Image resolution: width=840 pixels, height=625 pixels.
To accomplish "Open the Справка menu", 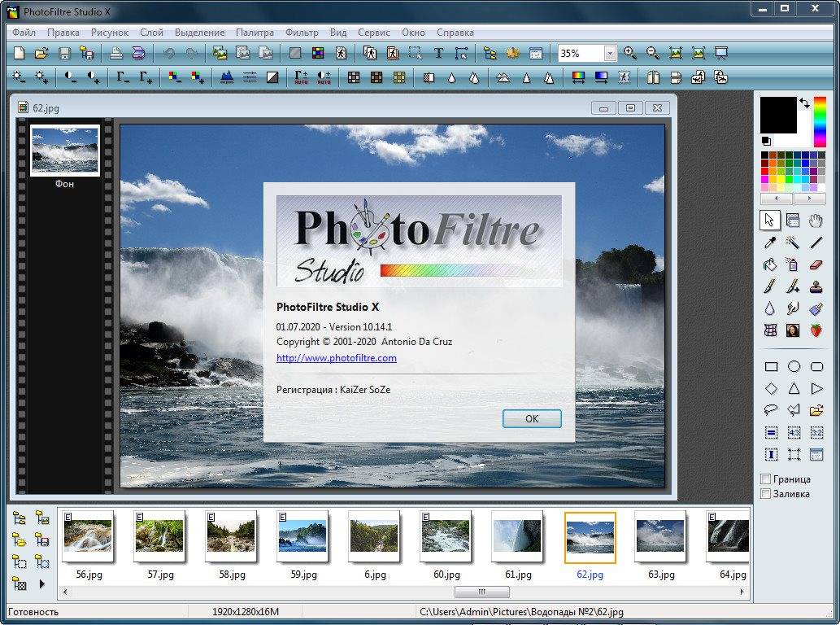I will coord(455,33).
